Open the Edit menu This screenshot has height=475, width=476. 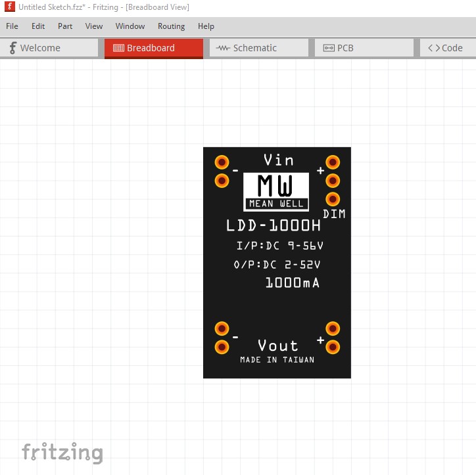(38, 26)
